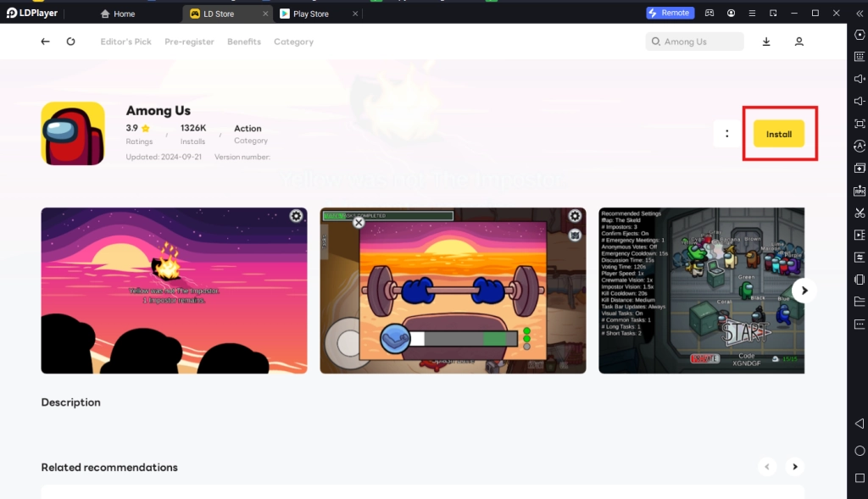The image size is (868, 499).
Task: Switch to the Home tab
Action: coord(118,14)
